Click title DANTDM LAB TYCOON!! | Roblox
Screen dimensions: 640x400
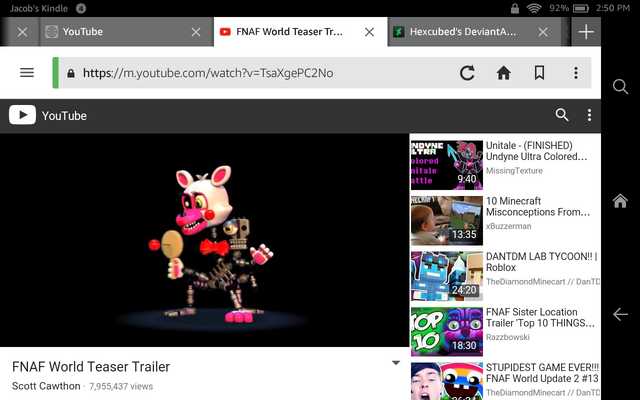542,262
